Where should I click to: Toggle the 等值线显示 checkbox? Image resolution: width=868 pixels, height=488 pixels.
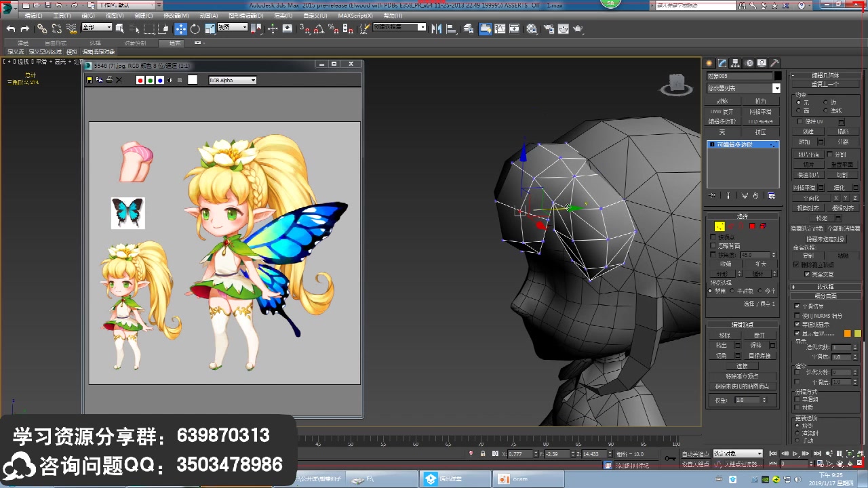797,324
